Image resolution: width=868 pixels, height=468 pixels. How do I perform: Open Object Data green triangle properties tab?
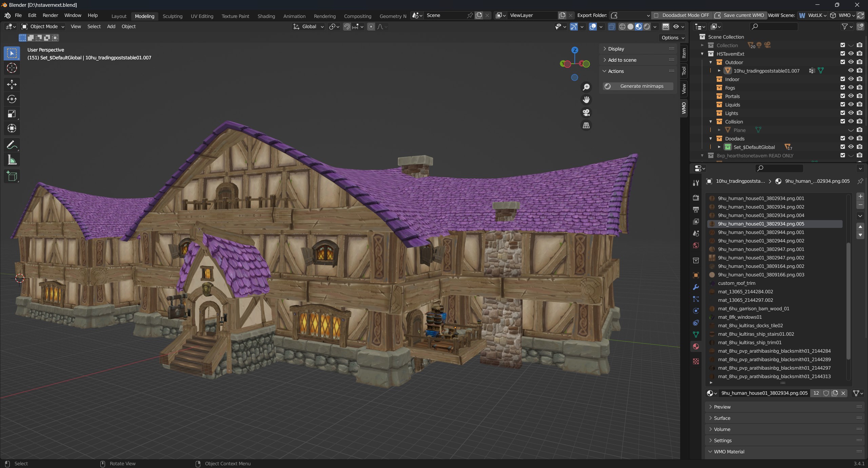[696, 334]
